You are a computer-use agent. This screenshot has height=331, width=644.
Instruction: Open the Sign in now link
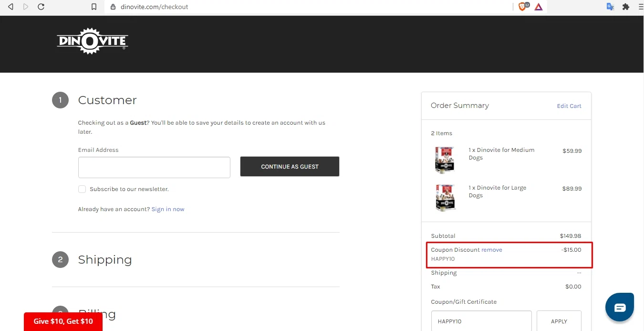tap(168, 209)
